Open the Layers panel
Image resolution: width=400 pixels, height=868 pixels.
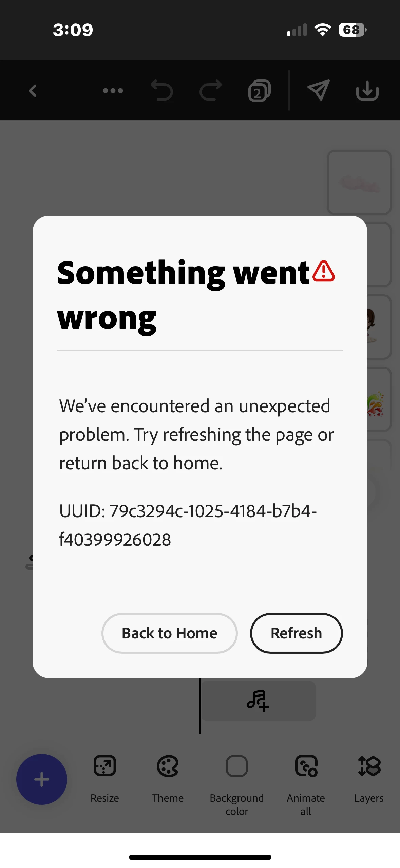point(369,778)
